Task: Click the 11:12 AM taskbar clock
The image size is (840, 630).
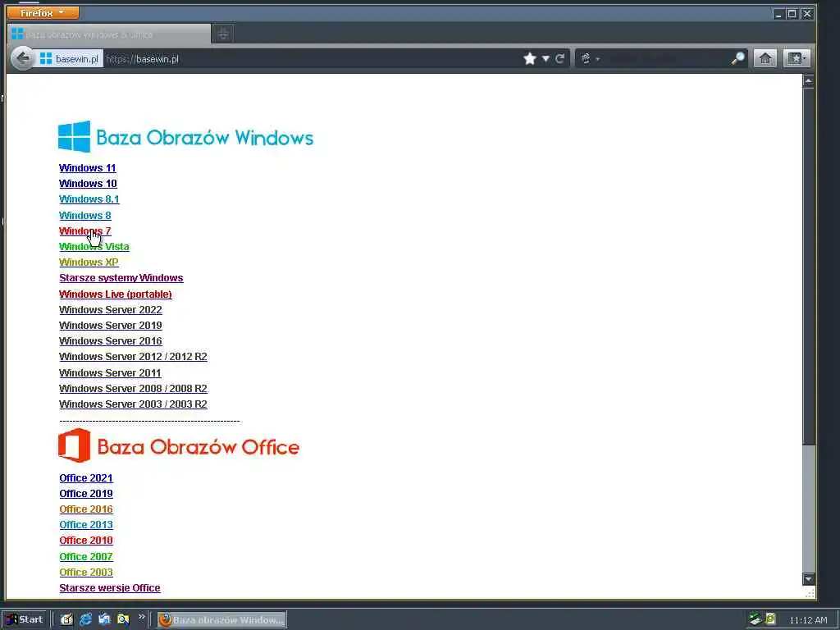Action: point(808,620)
